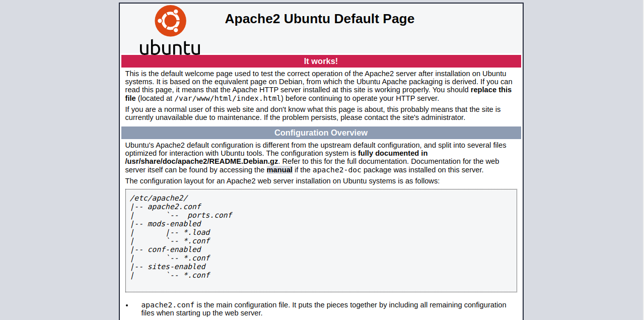This screenshot has width=644, height=320.
Task: Select the ports.conf entry in tree listing
Action: (x=209, y=215)
